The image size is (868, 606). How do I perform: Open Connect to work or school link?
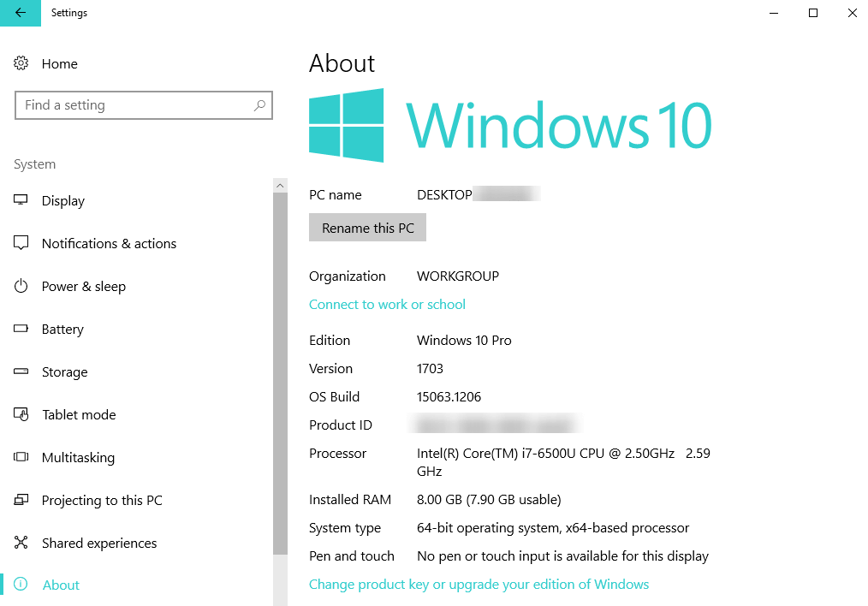(x=387, y=305)
